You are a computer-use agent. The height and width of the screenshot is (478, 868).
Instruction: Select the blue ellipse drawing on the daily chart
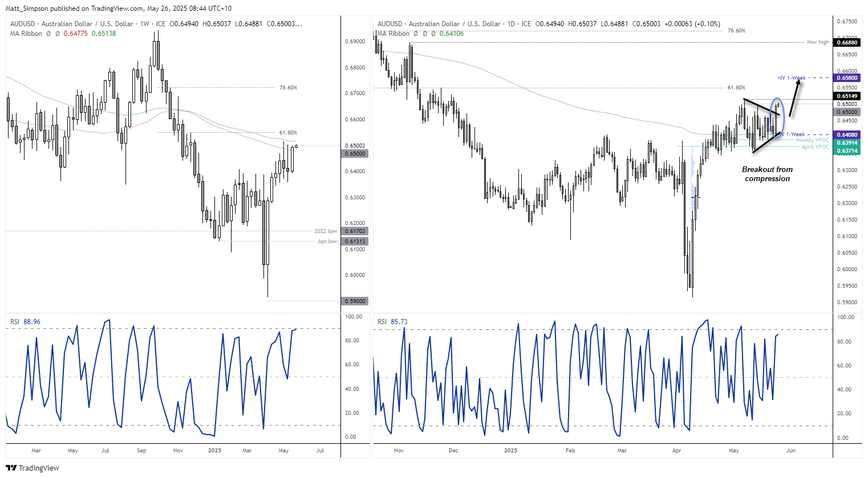point(778,117)
